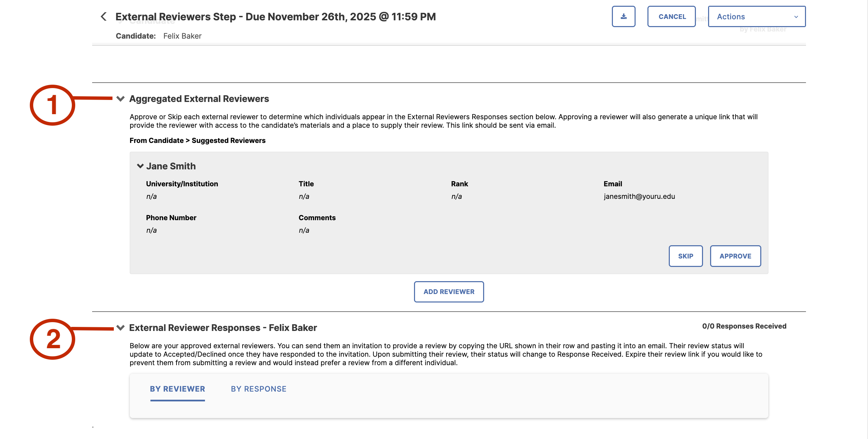Approve reviewer Jane Smith
Viewport: 868px width, 439px height.
click(x=735, y=256)
